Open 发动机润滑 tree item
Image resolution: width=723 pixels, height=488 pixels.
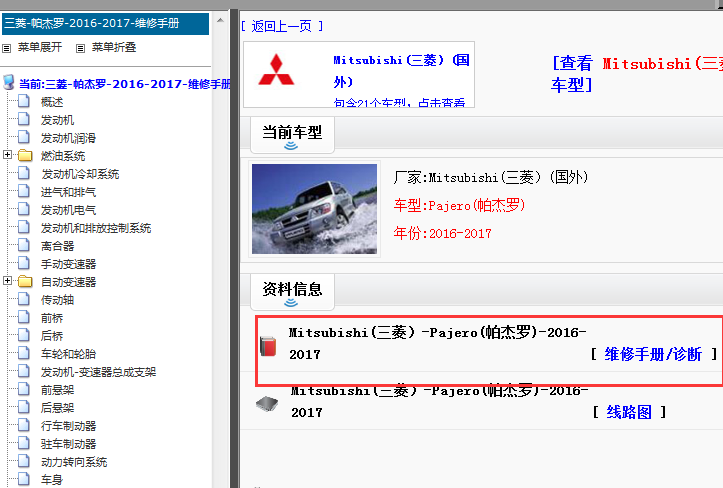coord(68,138)
